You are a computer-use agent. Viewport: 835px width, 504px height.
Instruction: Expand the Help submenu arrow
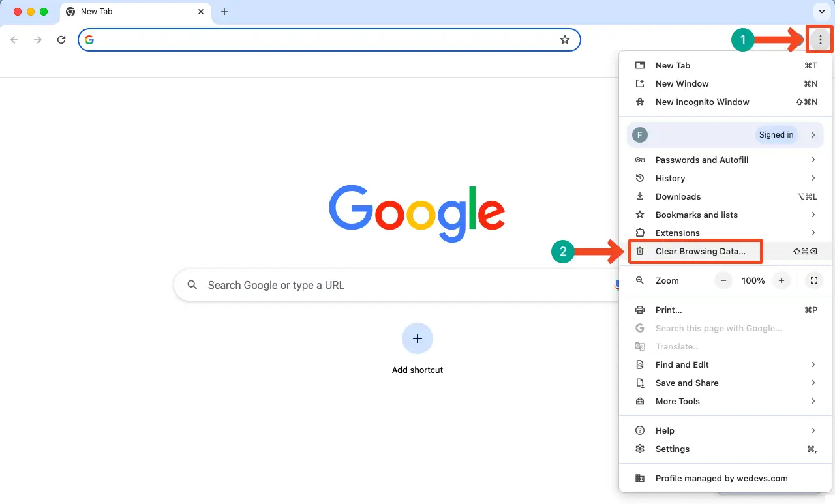coord(813,430)
